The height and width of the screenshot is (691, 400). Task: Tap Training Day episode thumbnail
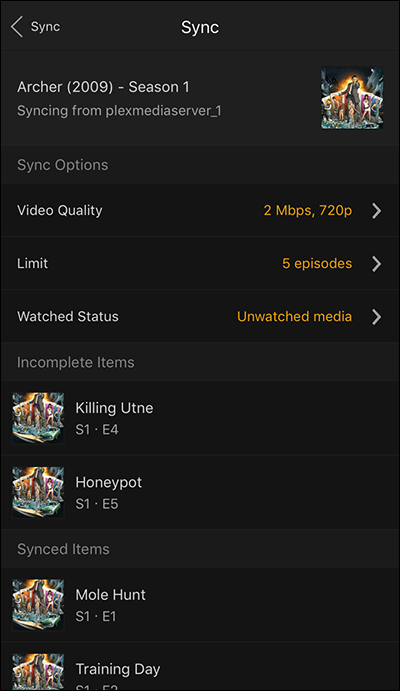tap(38, 671)
